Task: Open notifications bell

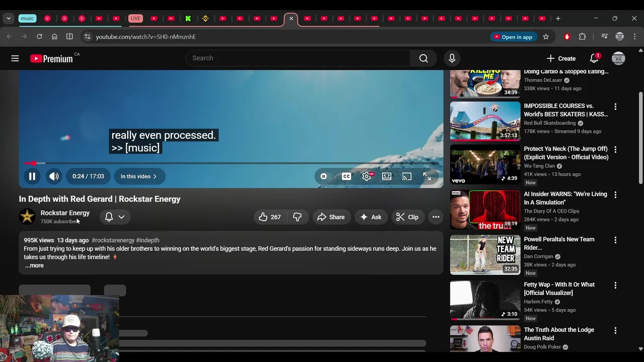Action: click(594, 58)
